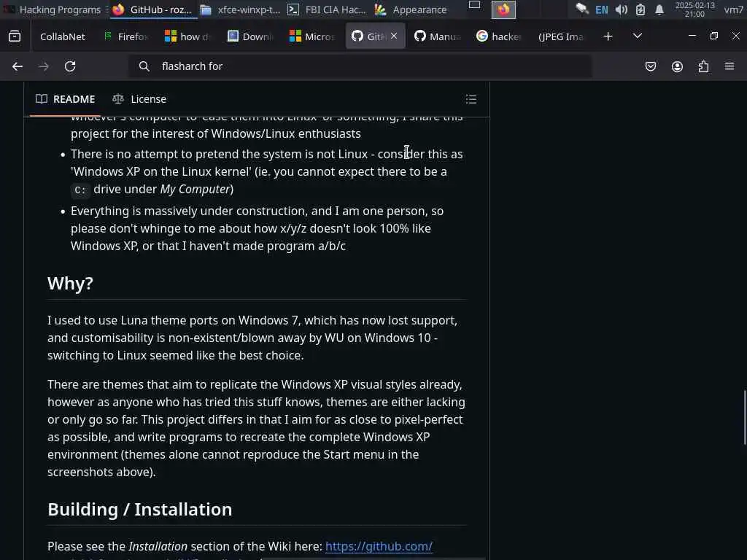
Task: Open the volume speaker tray icon
Action: (x=621, y=9)
